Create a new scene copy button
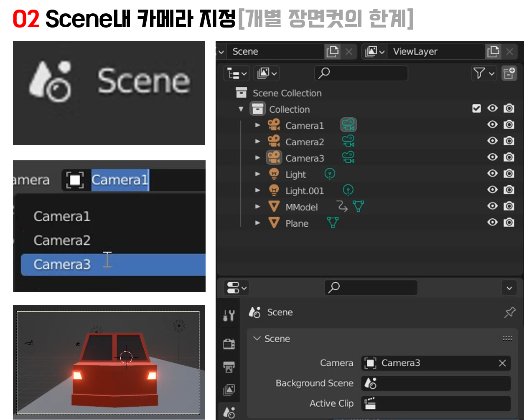Image resolution: width=524 pixels, height=420 pixels. point(332,51)
